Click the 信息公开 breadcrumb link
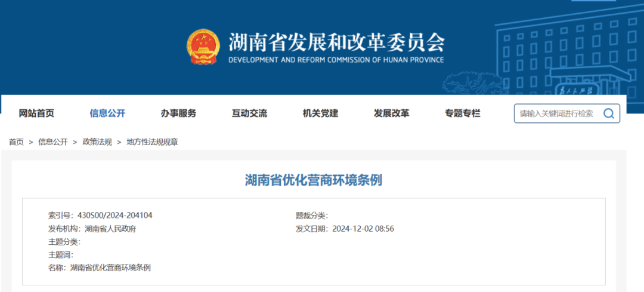The image size is (644, 292). click(x=53, y=142)
